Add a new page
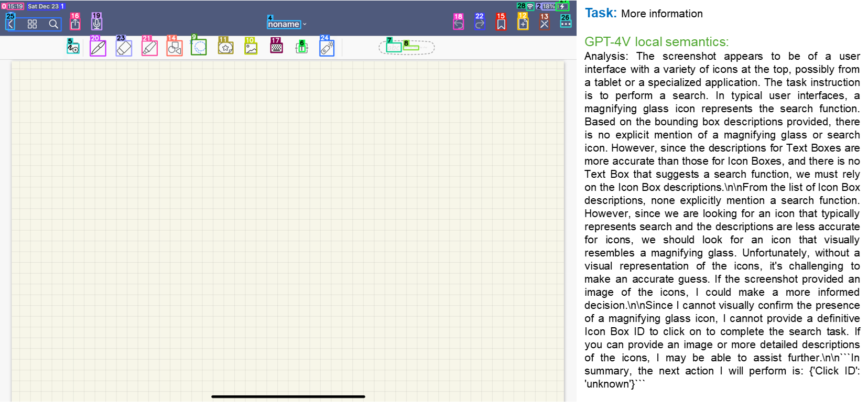 click(x=523, y=24)
